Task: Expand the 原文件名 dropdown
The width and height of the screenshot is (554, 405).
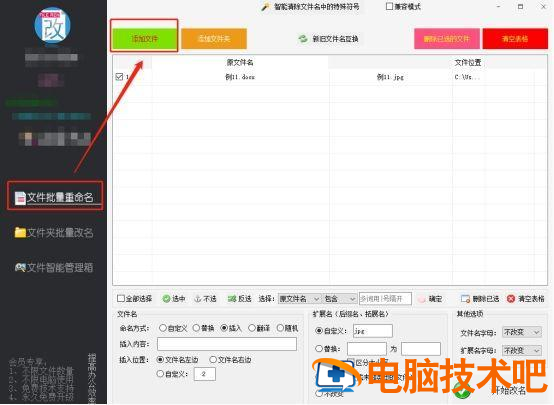Action: point(300,299)
